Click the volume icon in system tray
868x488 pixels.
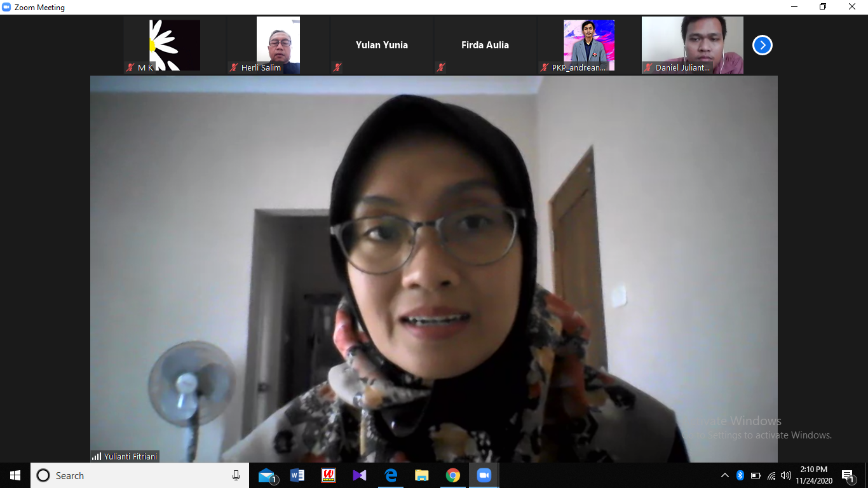click(786, 475)
